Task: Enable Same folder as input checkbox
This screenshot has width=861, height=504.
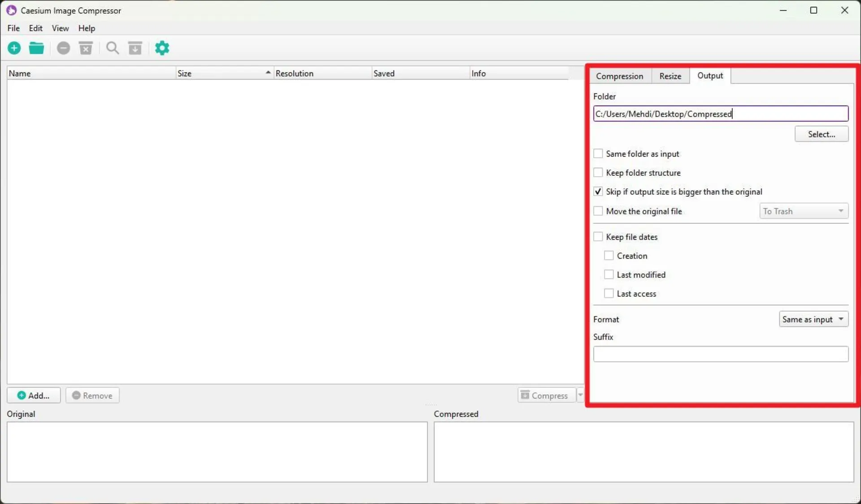Action: point(598,154)
